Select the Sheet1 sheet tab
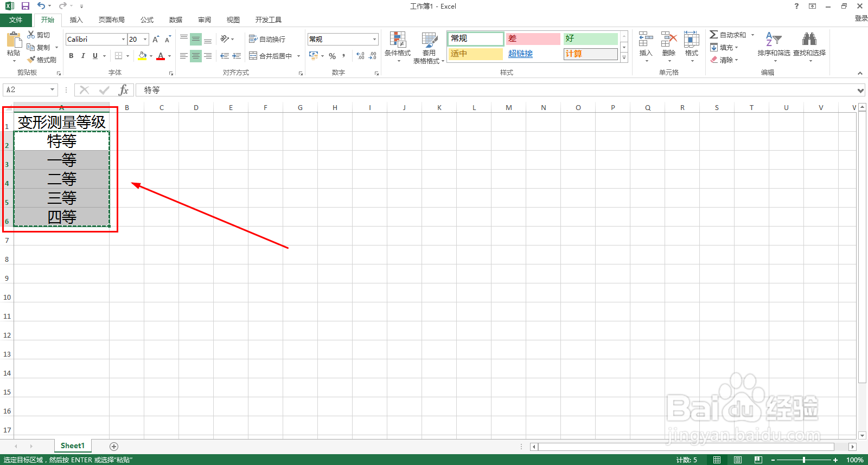Screen dimensions: 868x465 [73, 445]
